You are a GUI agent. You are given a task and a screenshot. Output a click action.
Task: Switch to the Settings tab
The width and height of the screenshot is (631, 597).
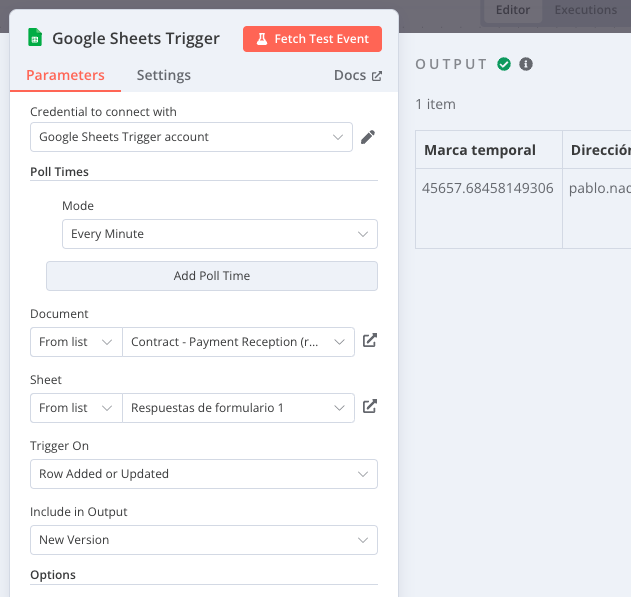[x=163, y=75]
